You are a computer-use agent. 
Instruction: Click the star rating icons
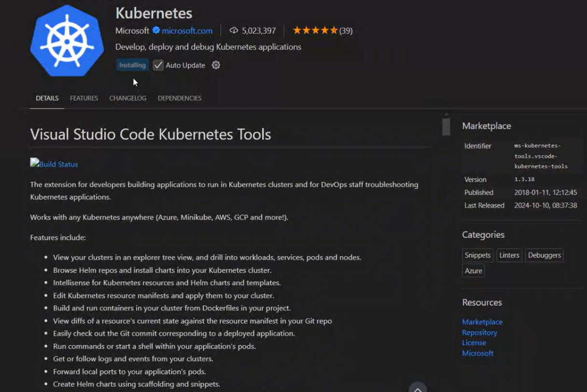click(x=315, y=30)
